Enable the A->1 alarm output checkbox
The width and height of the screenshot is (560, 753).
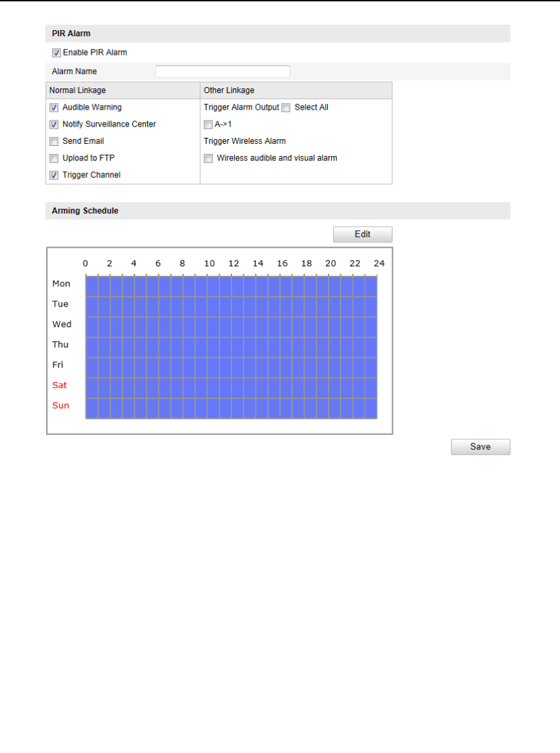click(208, 124)
